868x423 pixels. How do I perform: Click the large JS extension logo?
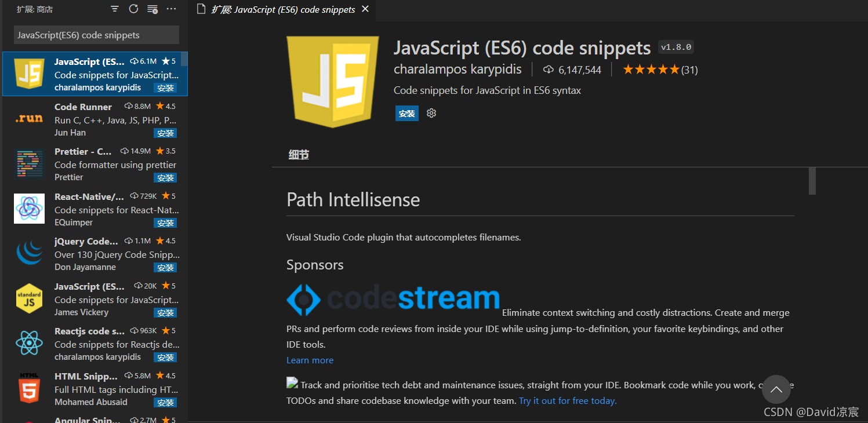(333, 82)
